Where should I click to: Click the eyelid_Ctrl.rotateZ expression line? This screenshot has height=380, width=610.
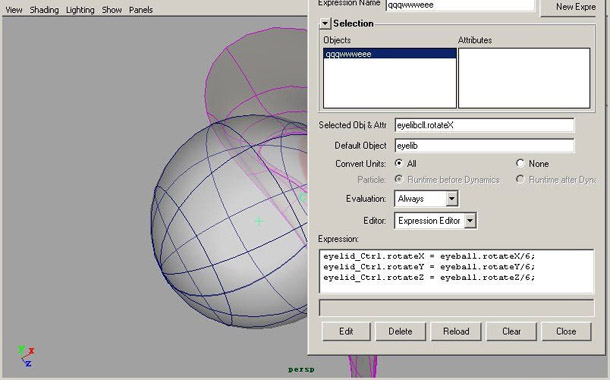coord(429,277)
